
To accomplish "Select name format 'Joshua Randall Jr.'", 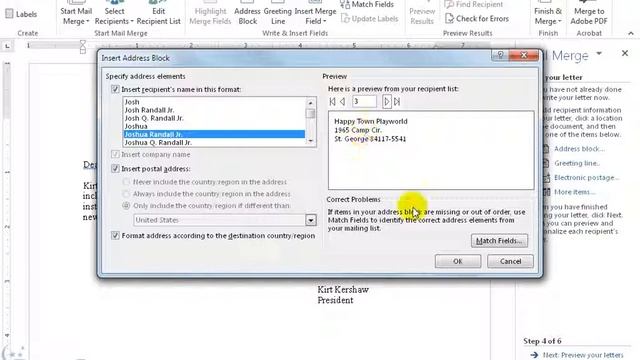I will [214, 134].
